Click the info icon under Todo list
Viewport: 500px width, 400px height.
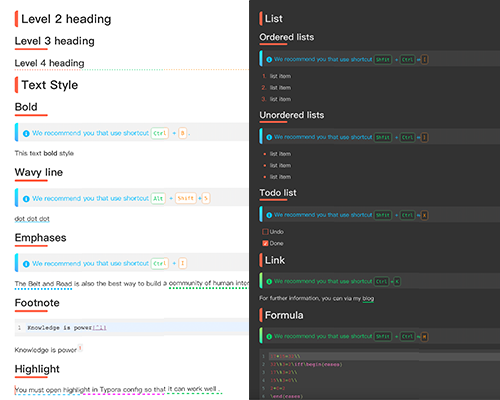[x=269, y=215]
